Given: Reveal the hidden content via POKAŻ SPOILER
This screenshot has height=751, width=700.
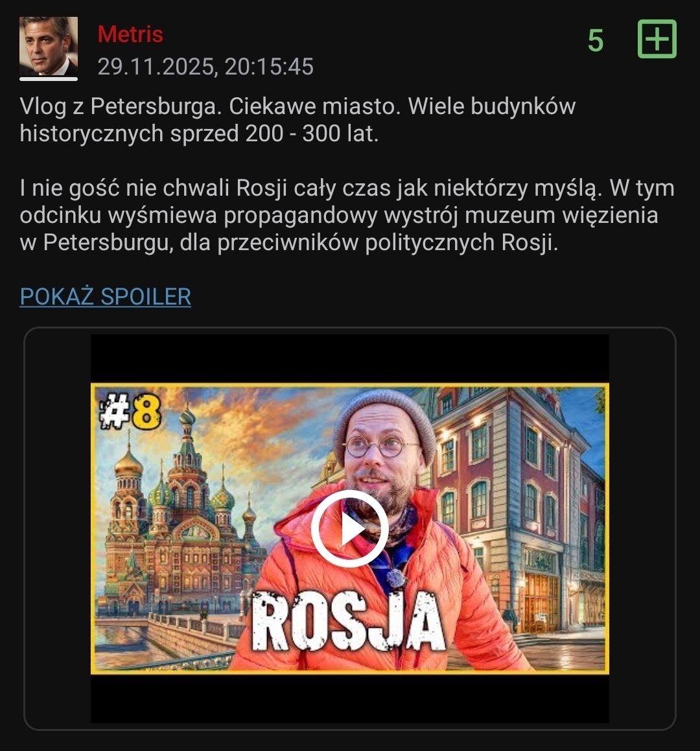Looking at the screenshot, I should tap(106, 297).
